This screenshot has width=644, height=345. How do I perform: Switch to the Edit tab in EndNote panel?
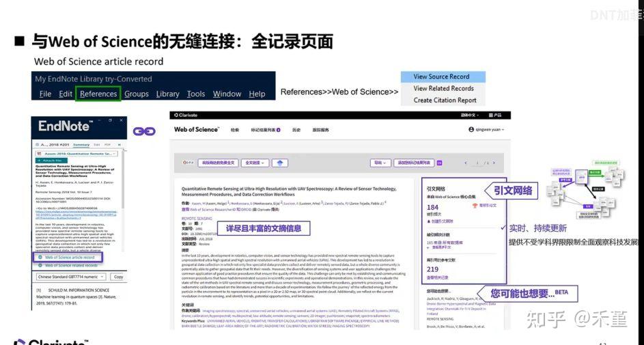click(x=97, y=145)
